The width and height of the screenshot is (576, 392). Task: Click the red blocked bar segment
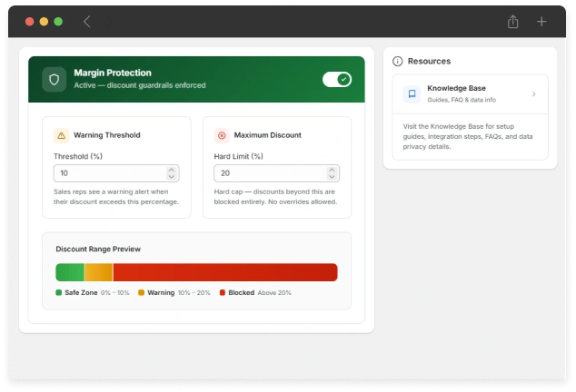click(225, 272)
